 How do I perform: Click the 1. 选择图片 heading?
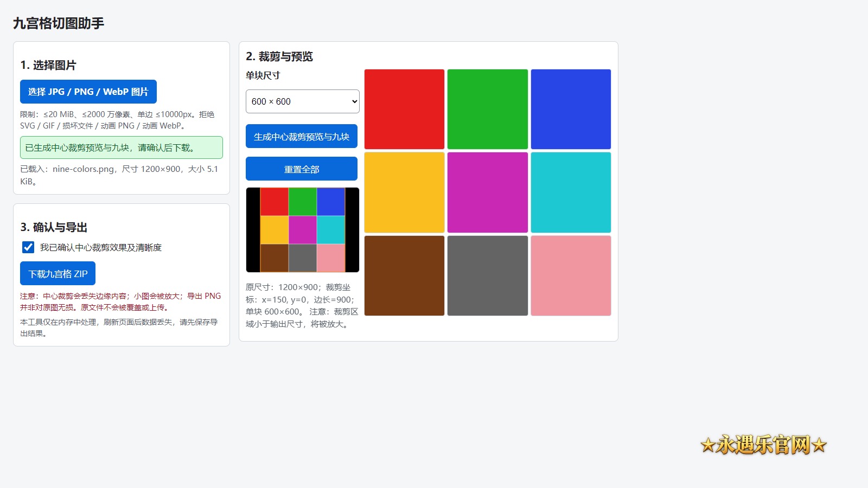click(48, 65)
